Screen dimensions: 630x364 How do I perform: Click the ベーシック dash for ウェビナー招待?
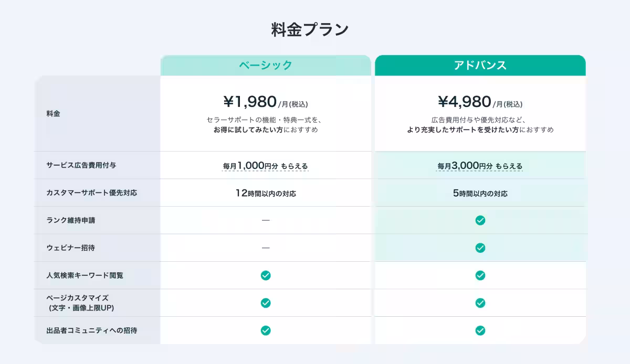(266, 248)
